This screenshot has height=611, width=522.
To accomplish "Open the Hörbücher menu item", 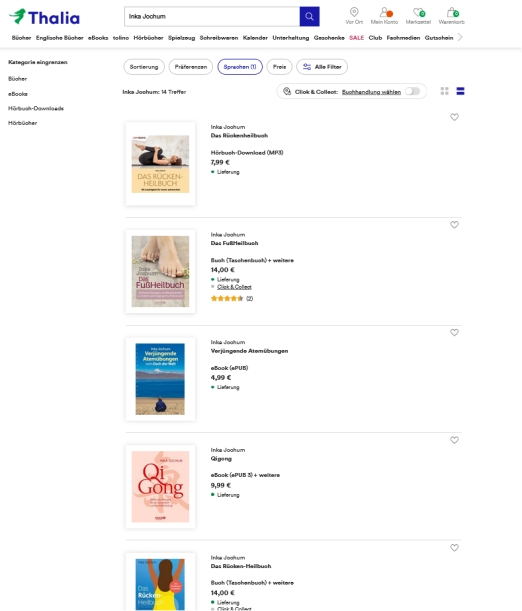I will pos(148,38).
